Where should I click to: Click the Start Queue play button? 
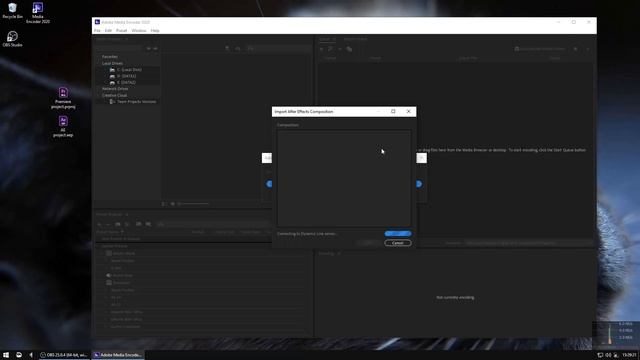tap(588, 49)
